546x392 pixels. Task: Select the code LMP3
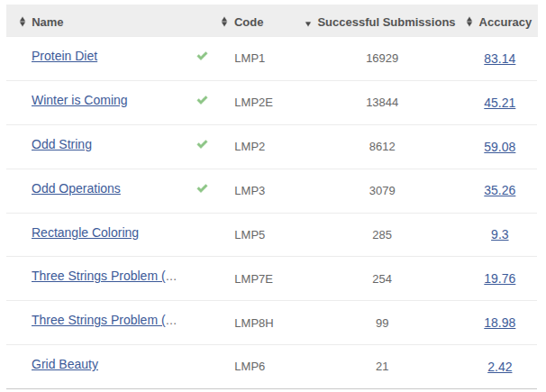tap(250, 191)
